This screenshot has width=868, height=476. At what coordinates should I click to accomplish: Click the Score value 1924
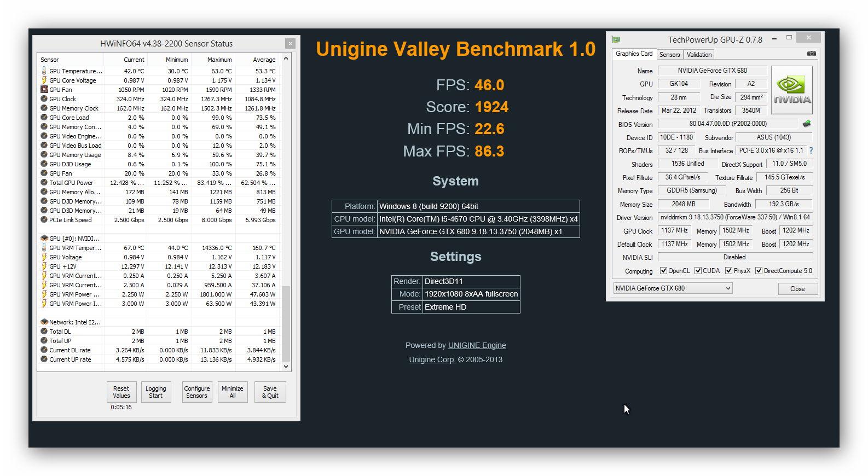(x=491, y=107)
